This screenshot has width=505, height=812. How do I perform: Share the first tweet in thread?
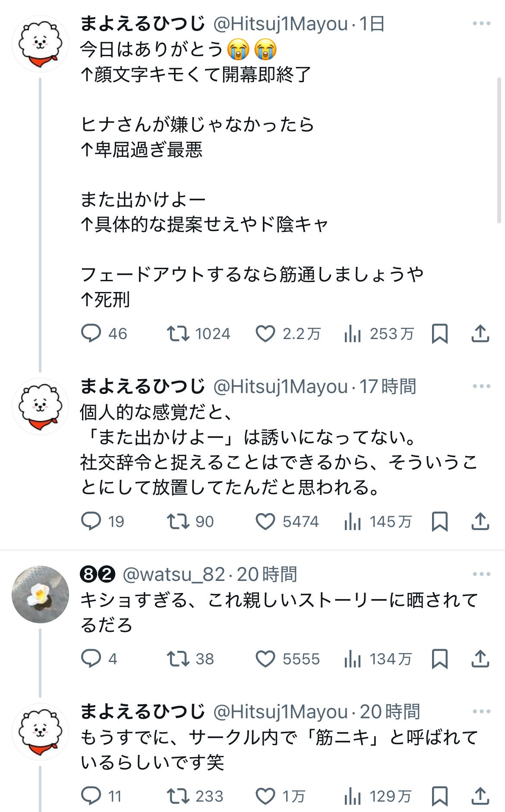[x=480, y=334]
